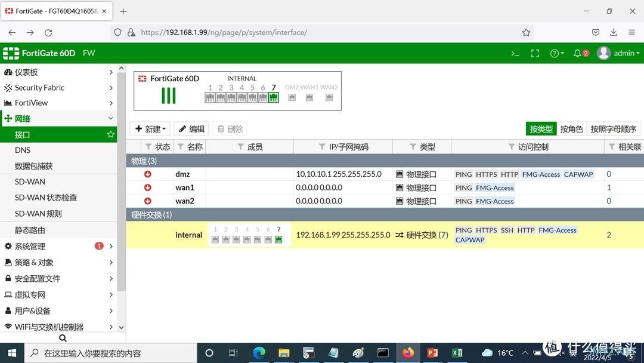644x363 pixels.
Task: Toggle full screen mode icon
Action: point(535,54)
